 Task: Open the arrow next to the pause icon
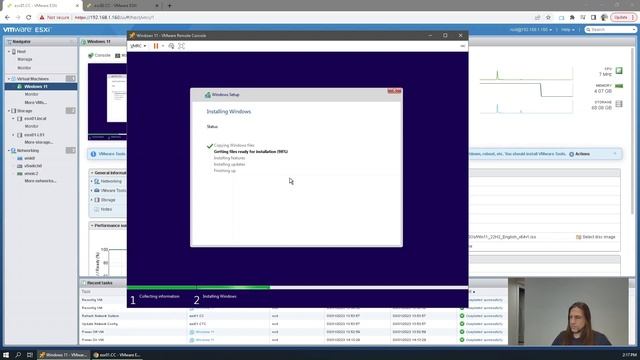[163, 46]
